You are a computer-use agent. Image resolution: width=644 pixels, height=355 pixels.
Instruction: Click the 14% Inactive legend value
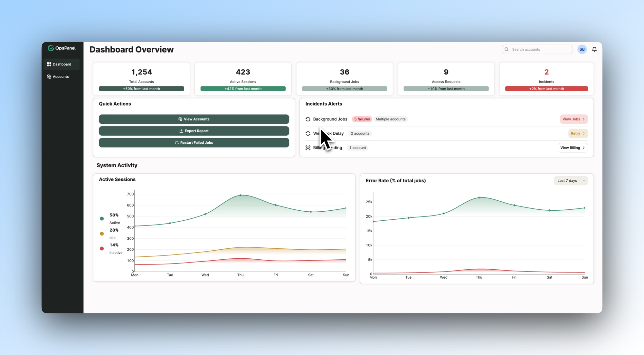coord(114,245)
